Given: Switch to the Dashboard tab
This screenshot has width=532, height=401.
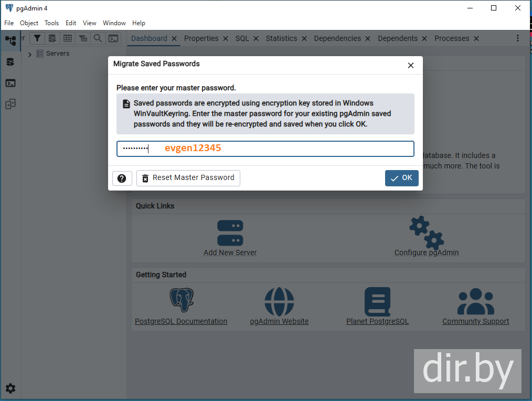Looking at the screenshot, I should point(149,38).
